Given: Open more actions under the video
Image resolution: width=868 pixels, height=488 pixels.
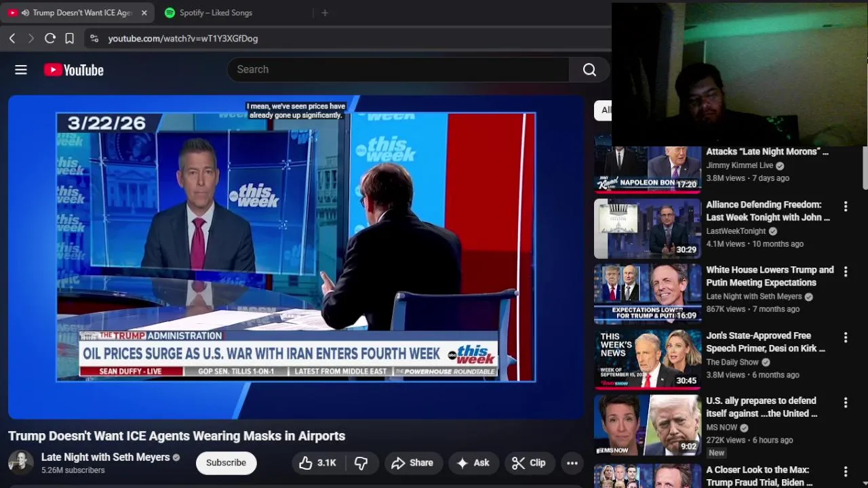Looking at the screenshot, I should (572, 463).
